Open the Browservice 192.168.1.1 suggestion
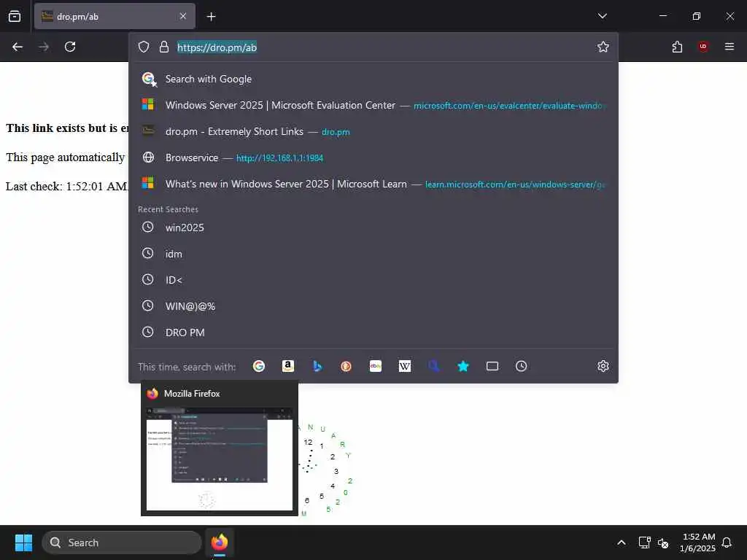The height and width of the screenshot is (560, 747). tap(373, 157)
